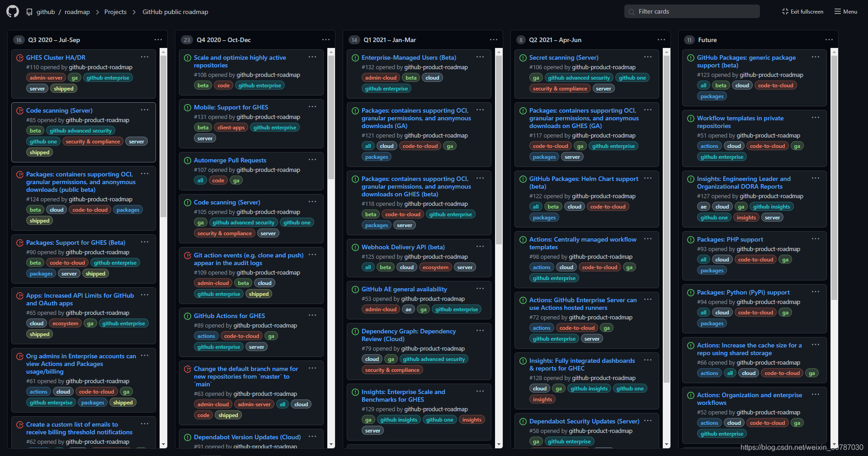
Task: Click the issue icon on Change the default branch name card
Action: (188, 369)
